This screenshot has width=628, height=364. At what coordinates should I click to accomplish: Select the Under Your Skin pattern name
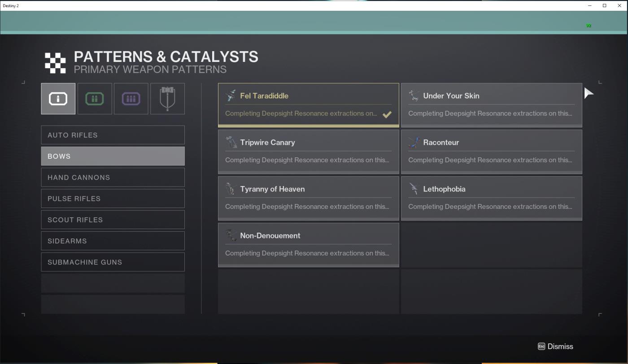point(451,96)
